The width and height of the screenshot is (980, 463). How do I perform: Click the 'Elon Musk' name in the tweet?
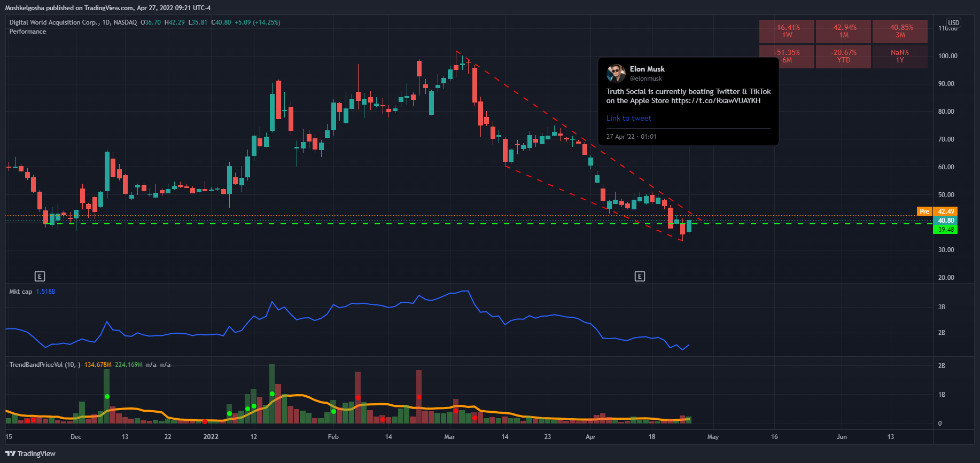tap(647, 69)
